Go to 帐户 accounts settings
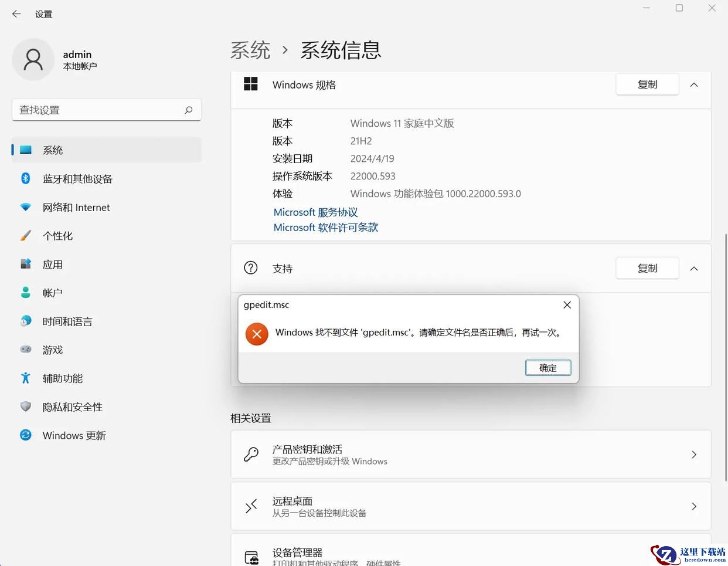Image resolution: width=728 pixels, height=566 pixels. (x=52, y=293)
